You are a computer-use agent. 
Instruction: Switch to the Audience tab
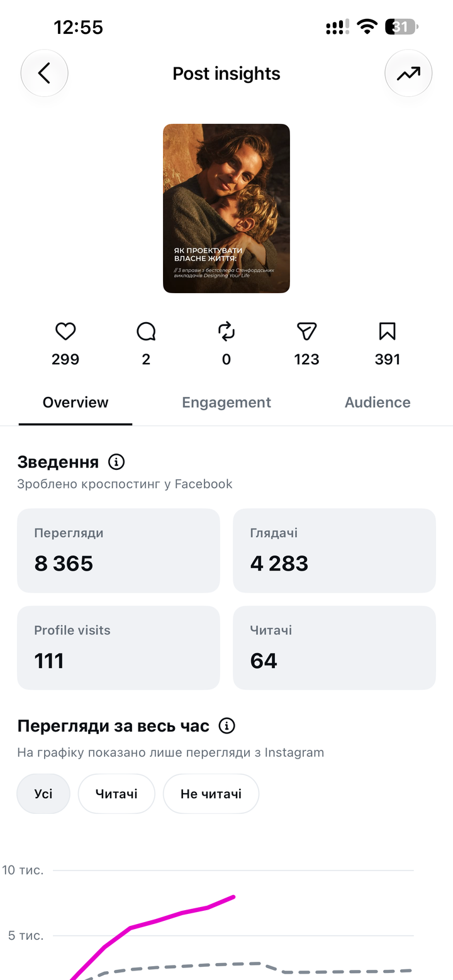[x=377, y=403]
